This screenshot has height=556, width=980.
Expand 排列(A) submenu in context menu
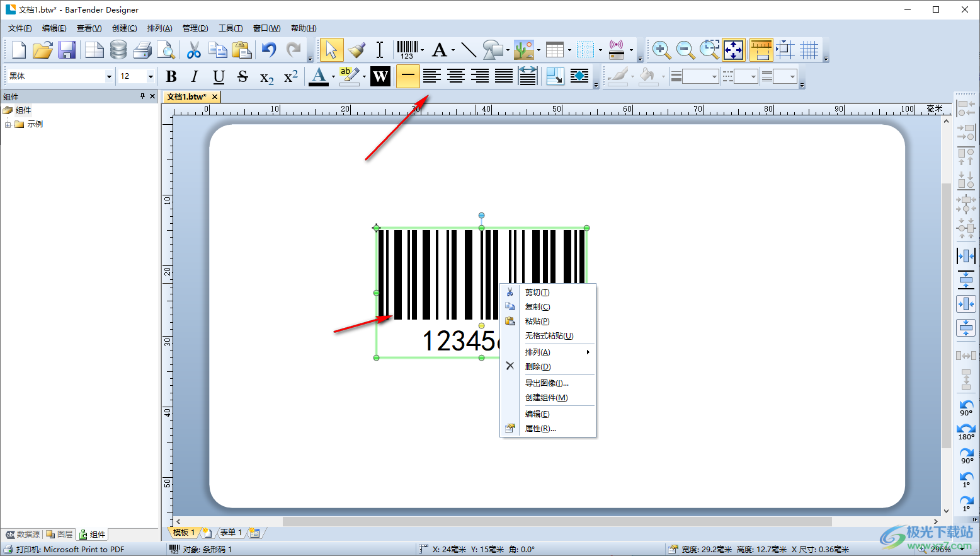[549, 352]
